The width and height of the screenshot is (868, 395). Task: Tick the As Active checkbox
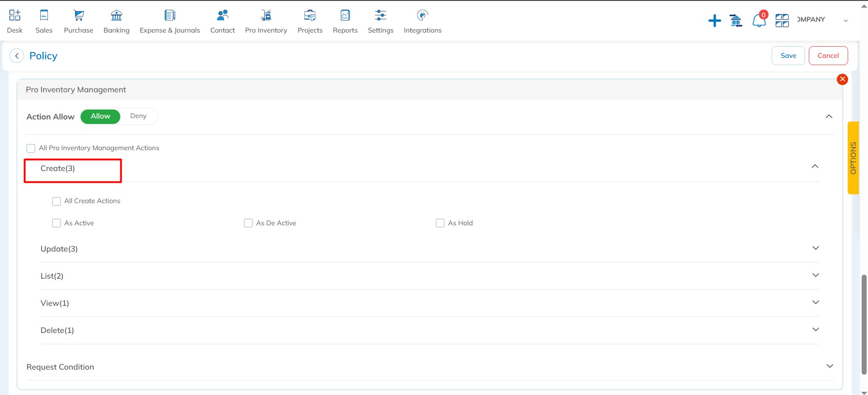click(x=57, y=223)
